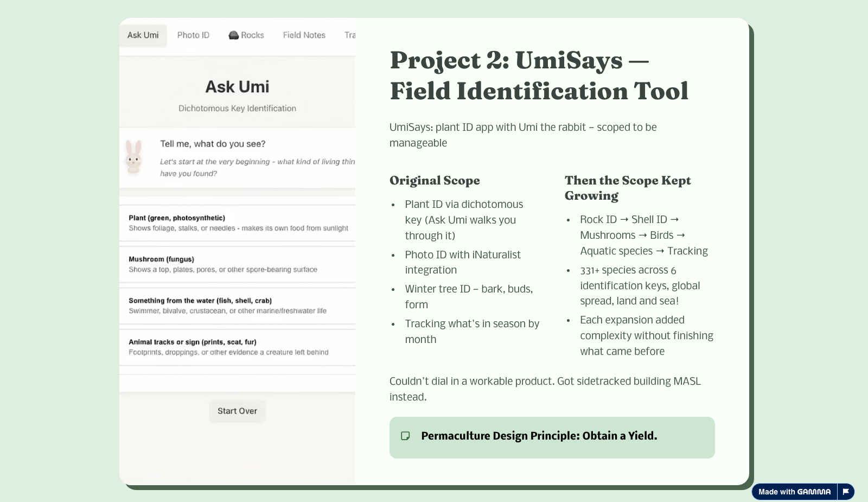The width and height of the screenshot is (868, 502).
Task: Click the flag icon beside the Gamma badge
Action: 846,492
